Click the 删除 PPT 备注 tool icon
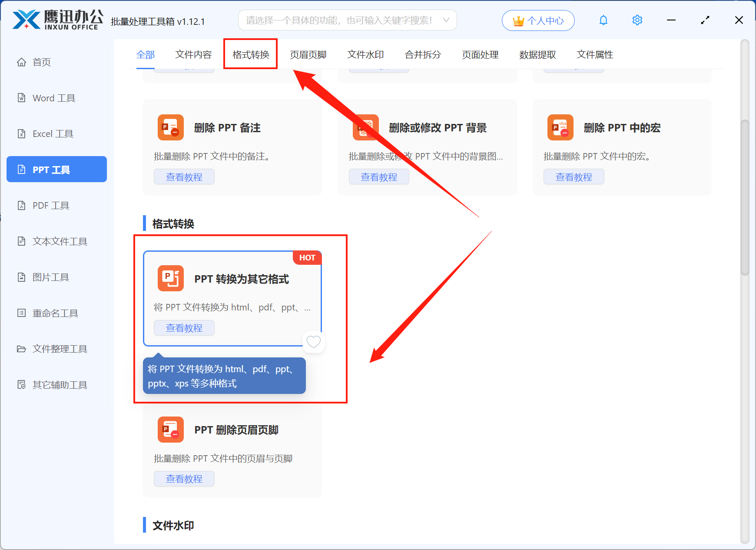 [x=170, y=127]
